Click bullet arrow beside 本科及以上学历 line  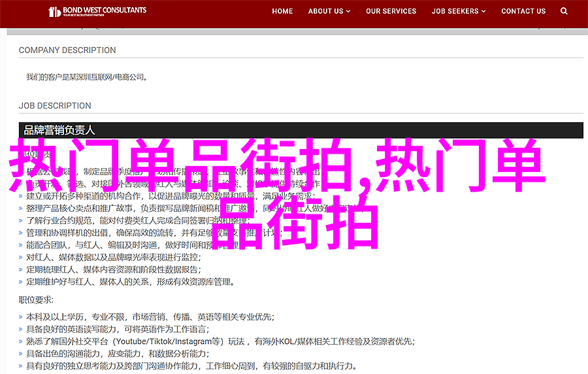[x=22, y=317]
